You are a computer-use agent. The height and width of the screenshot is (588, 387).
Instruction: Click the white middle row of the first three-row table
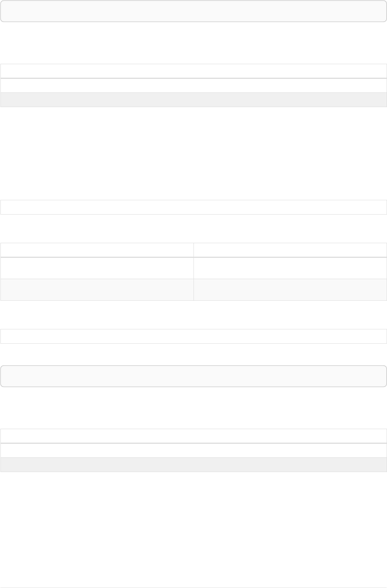(x=193, y=85)
